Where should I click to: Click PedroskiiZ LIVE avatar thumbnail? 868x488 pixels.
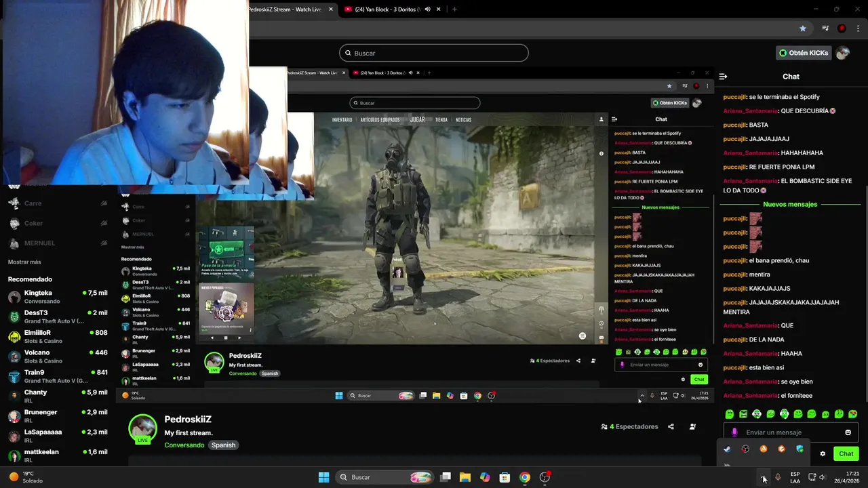143,428
